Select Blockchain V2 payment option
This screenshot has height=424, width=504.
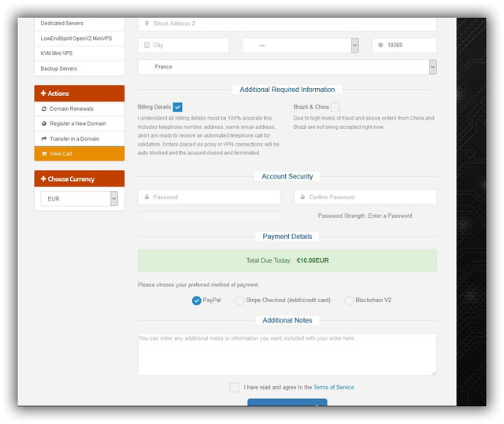click(349, 300)
